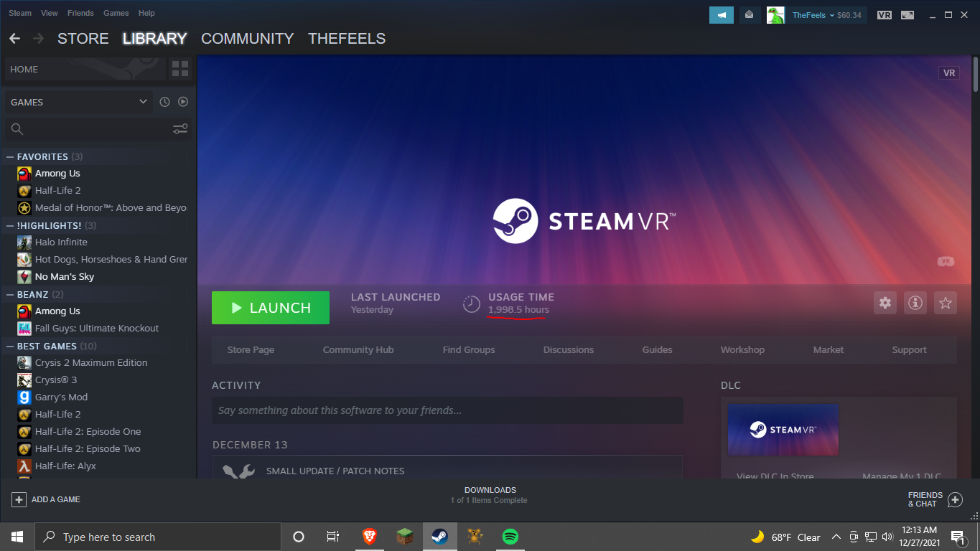Collapse the BEANZ category
The width and height of the screenshot is (980, 551).
[10, 294]
